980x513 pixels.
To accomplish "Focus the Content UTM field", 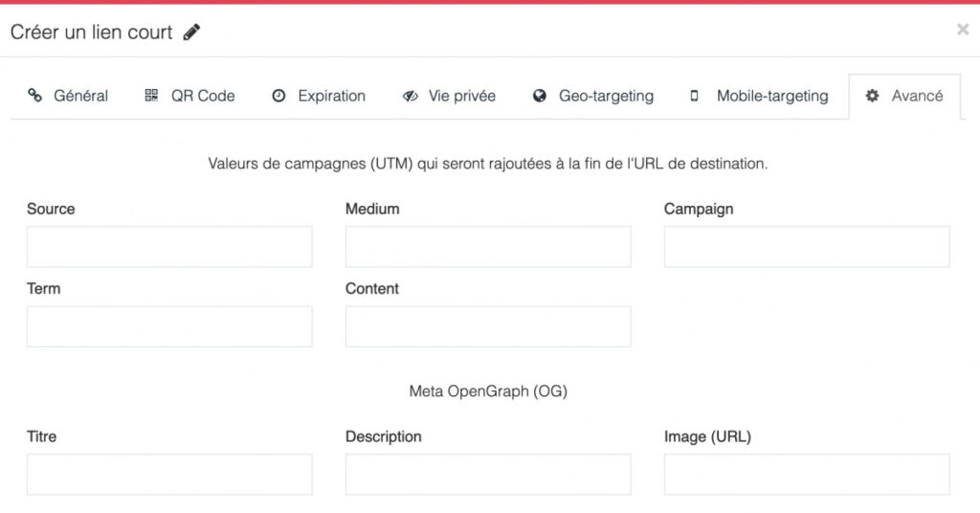I will 488,326.
